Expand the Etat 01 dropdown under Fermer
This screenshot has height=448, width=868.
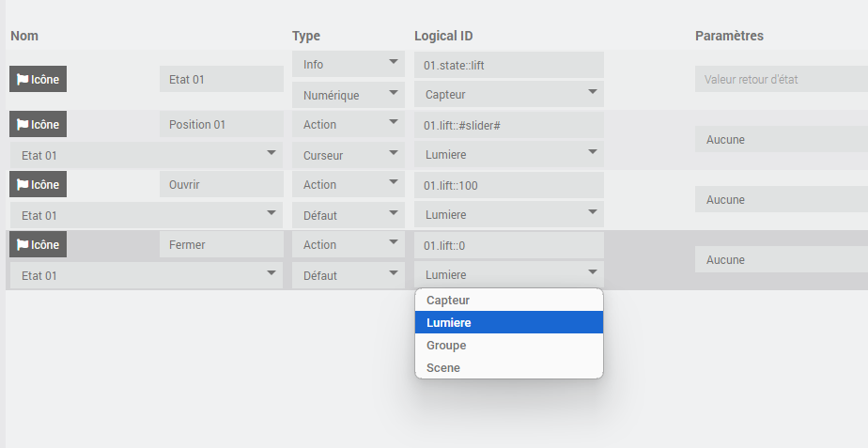pos(146,275)
